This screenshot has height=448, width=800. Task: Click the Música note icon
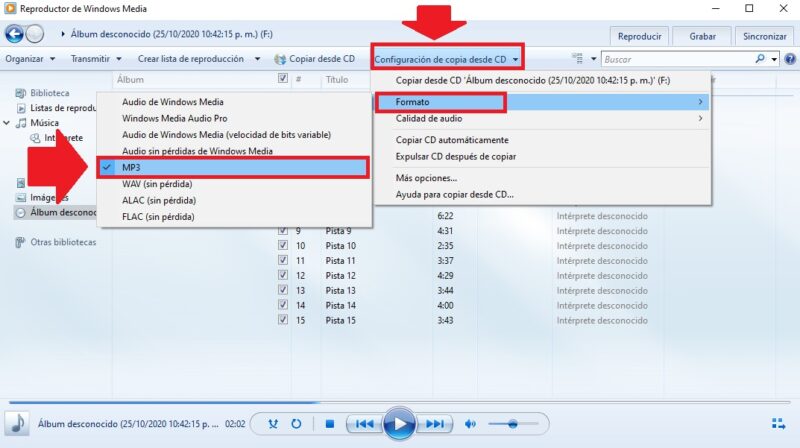(x=21, y=123)
